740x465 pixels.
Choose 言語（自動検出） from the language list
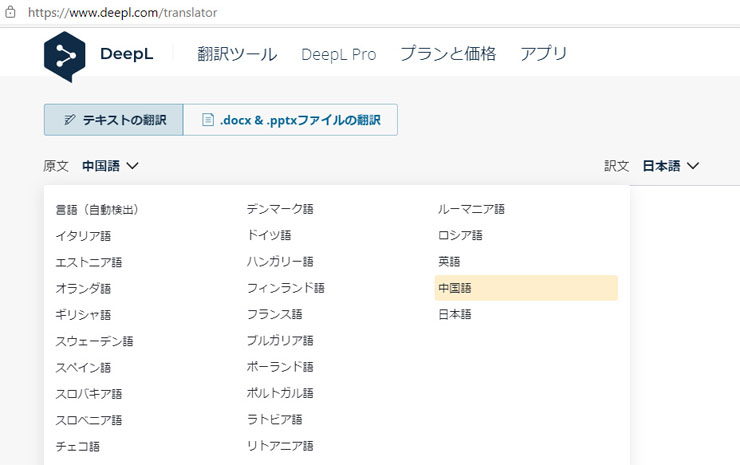(x=97, y=209)
